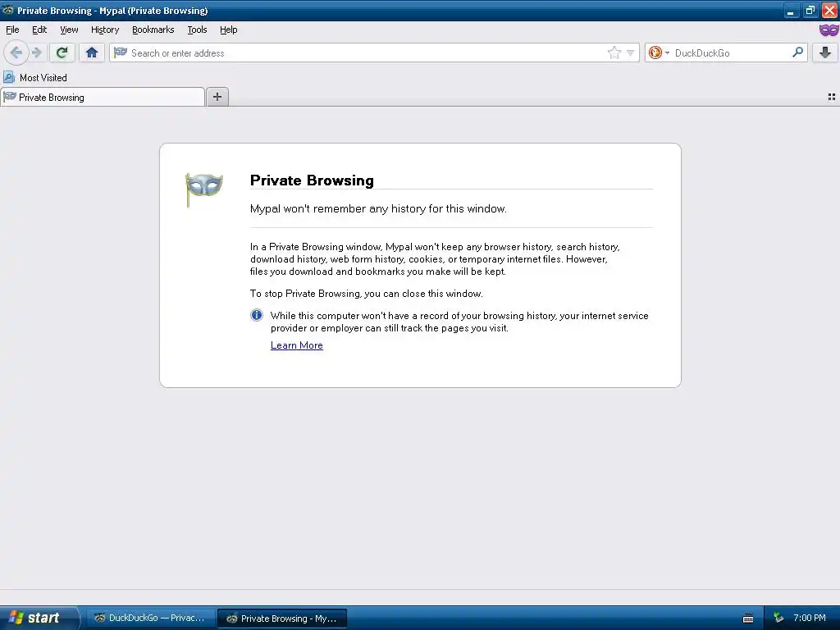Image resolution: width=840 pixels, height=630 pixels.
Task: Open the Edit menu
Action: pyautogui.click(x=39, y=30)
